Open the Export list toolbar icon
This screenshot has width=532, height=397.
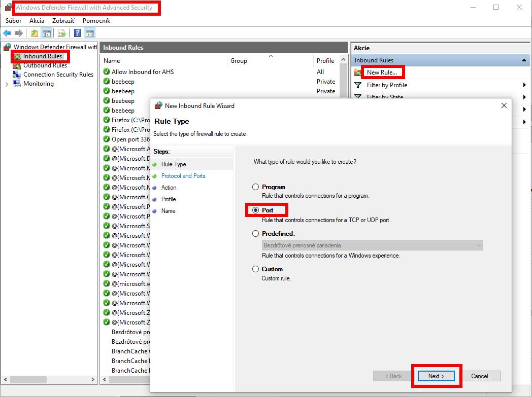tap(61, 33)
